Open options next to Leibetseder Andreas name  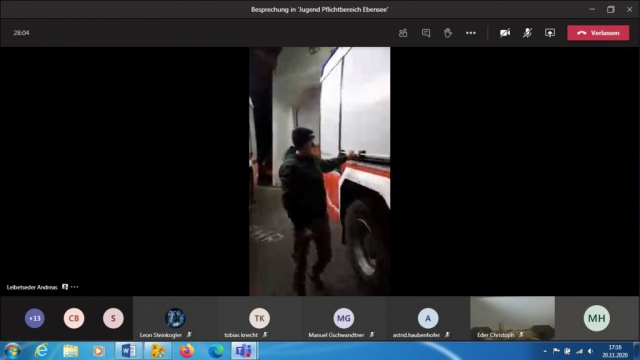click(74, 287)
